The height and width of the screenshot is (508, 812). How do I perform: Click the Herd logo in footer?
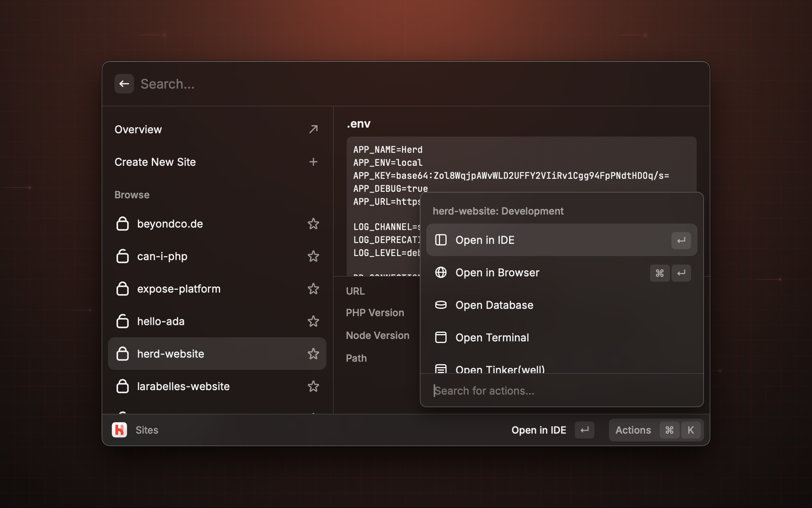coord(119,430)
